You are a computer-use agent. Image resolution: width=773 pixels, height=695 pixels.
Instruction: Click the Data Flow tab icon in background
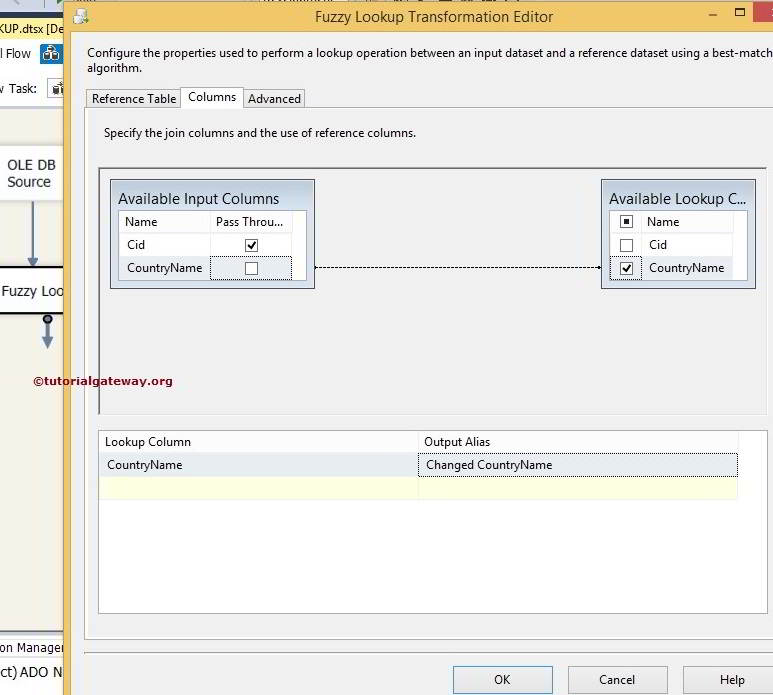pos(51,53)
